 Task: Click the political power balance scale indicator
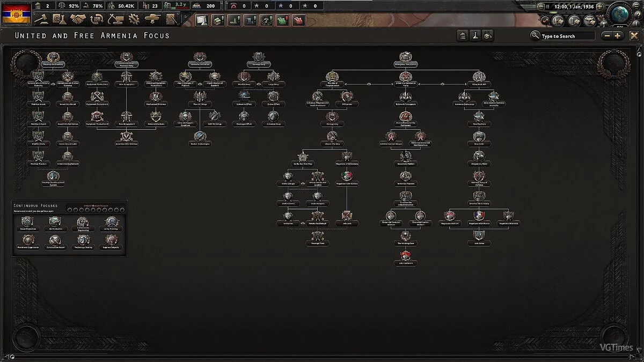point(62,6)
